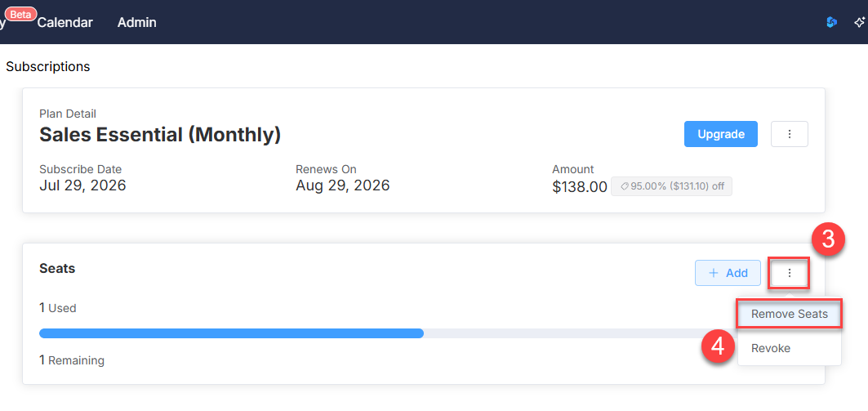Open the Calendar tab
Screen dimensions: 868x411
pyautogui.click(x=65, y=23)
